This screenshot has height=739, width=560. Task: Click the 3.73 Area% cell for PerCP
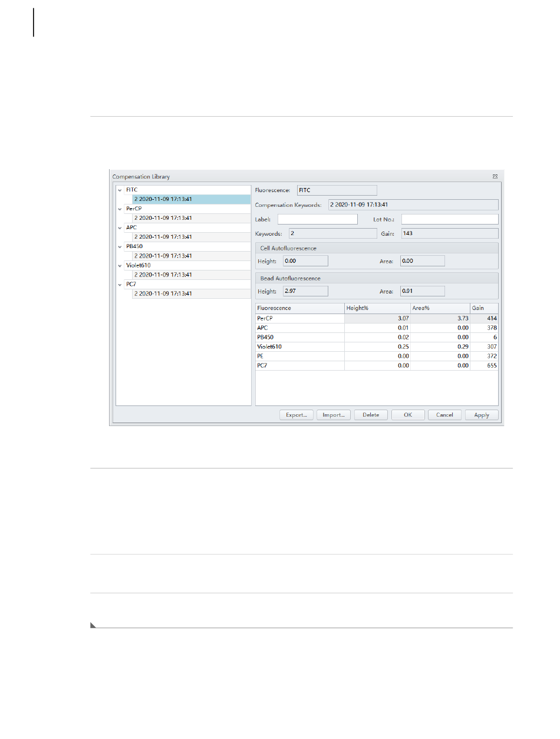click(x=440, y=318)
